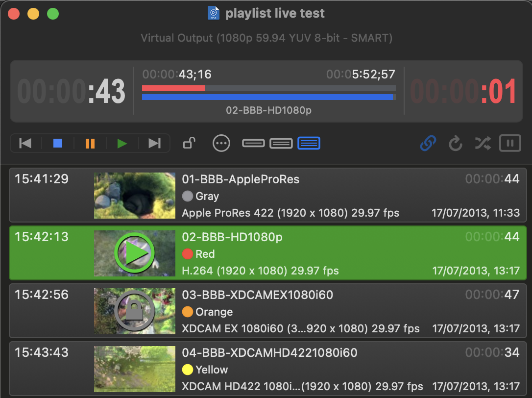Click the Gray color label dot
The width and height of the screenshot is (532, 398).
point(188,196)
